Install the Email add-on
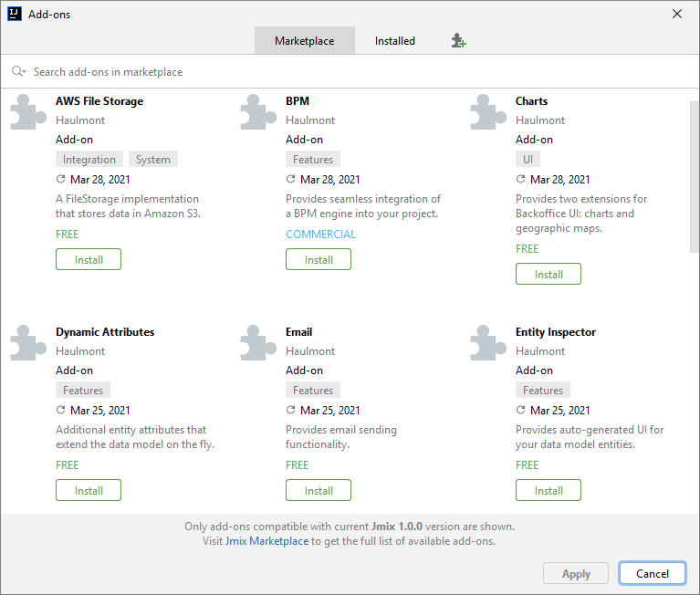700x595 pixels. tap(319, 491)
